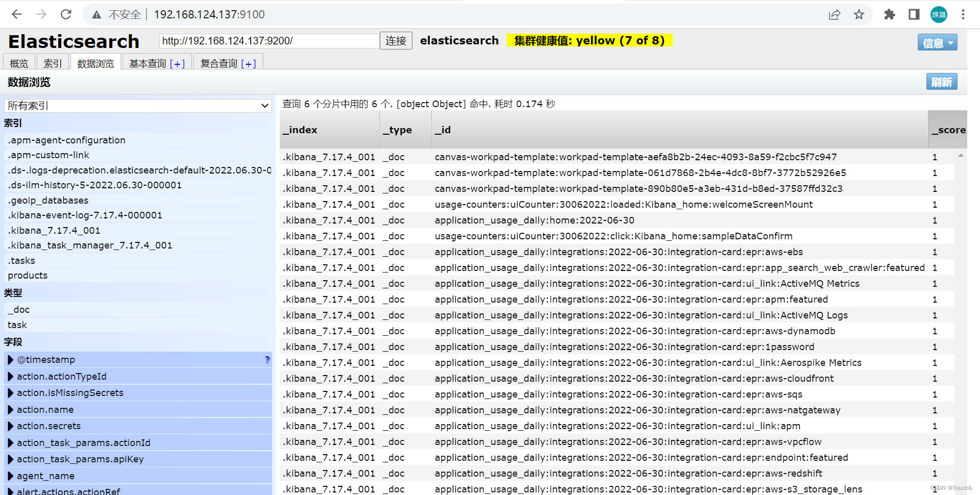The image size is (980, 495).
Task: Expand the action_task_params.apiKey field
Action: coord(11,459)
